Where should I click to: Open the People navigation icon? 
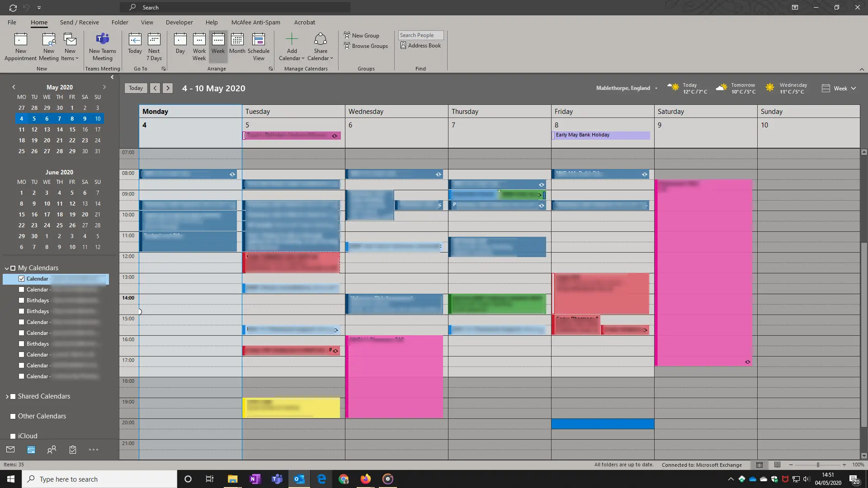[52, 450]
